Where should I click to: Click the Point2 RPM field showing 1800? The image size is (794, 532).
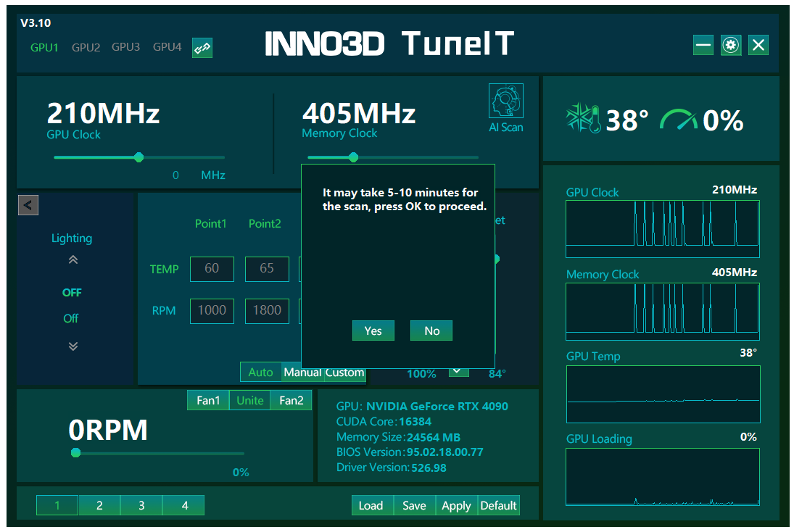point(268,311)
